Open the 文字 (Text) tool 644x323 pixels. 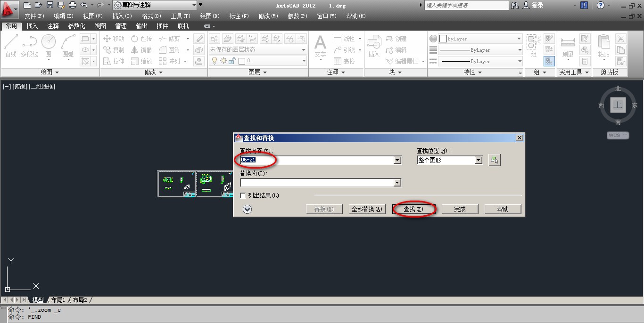320,46
